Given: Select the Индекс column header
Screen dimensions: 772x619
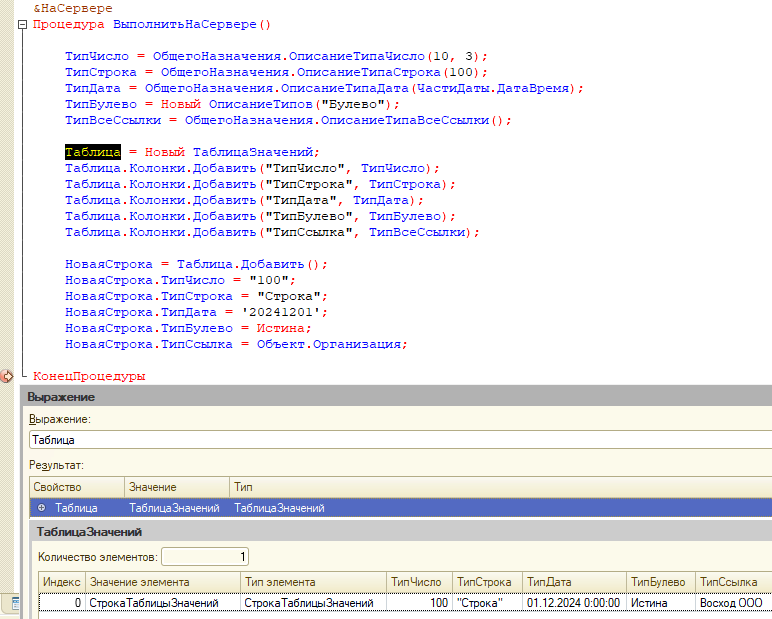Looking at the screenshot, I should (61, 582).
